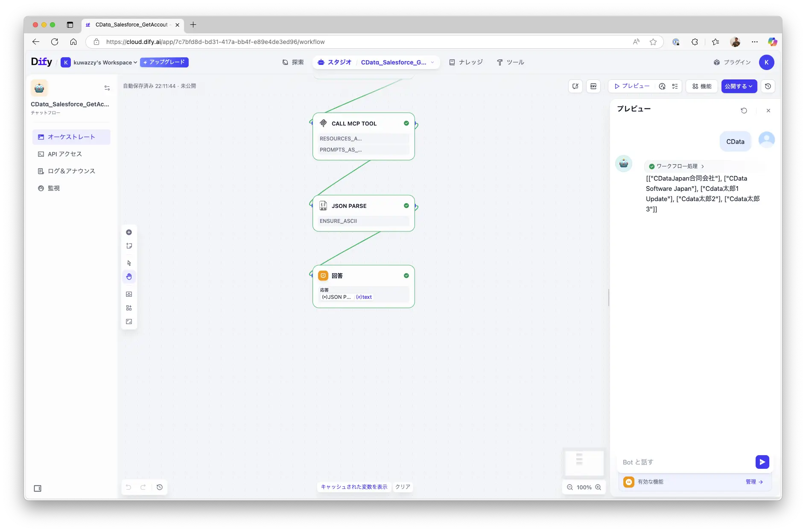Collapse the sidebar with bottom-left panel icon
Screen dimensions: 806x532
click(38, 488)
